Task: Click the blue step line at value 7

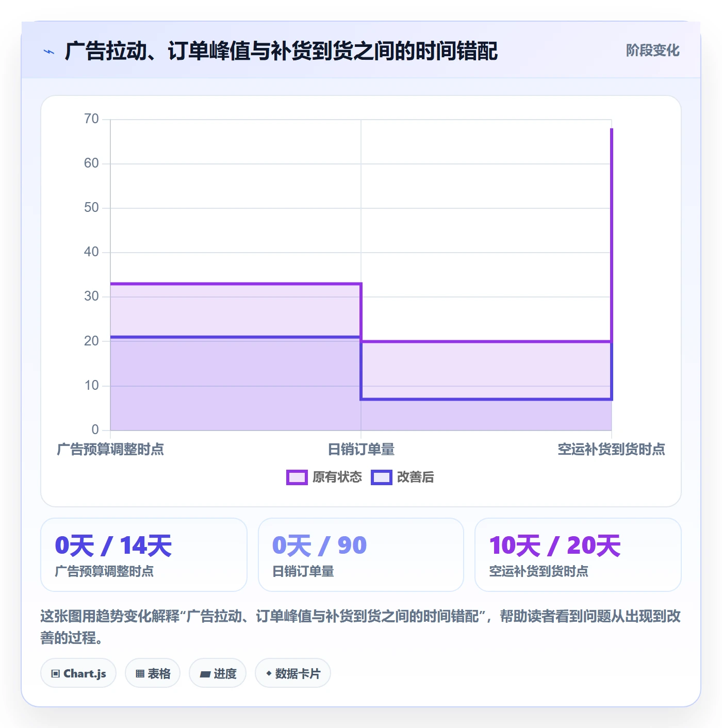Action: pos(486,399)
